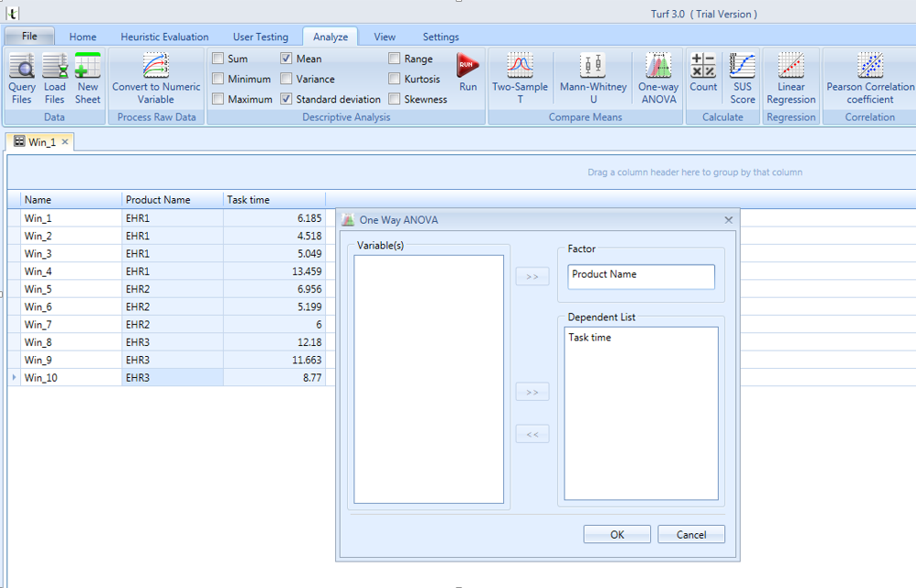Toggle the Kurtosis checkbox

click(395, 79)
